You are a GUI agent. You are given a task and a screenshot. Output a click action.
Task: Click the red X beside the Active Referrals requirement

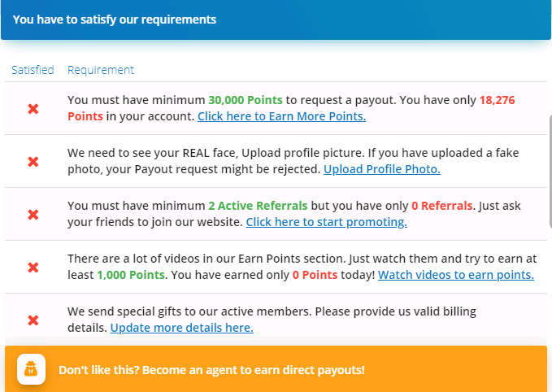point(33,214)
